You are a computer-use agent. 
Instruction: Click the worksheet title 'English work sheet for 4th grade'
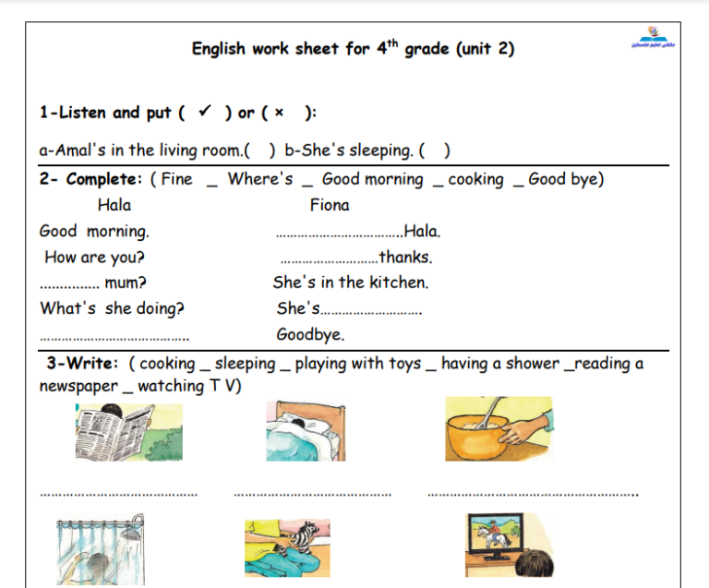pos(321,48)
